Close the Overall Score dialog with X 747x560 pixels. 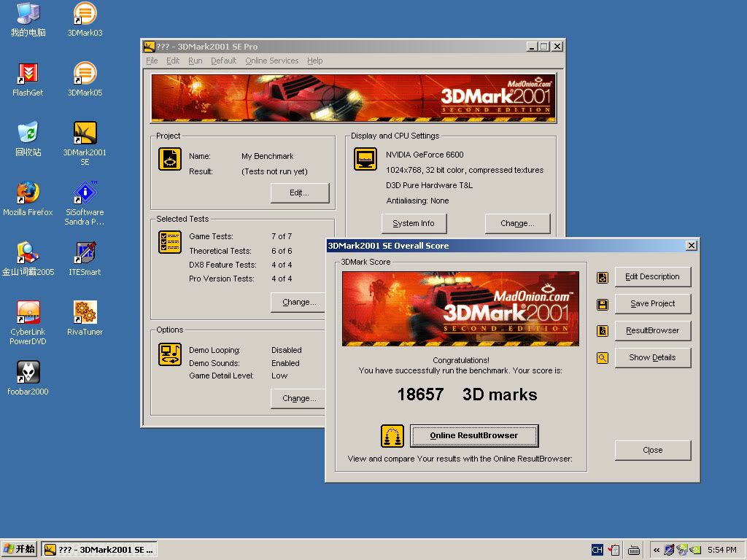coord(692,246)
